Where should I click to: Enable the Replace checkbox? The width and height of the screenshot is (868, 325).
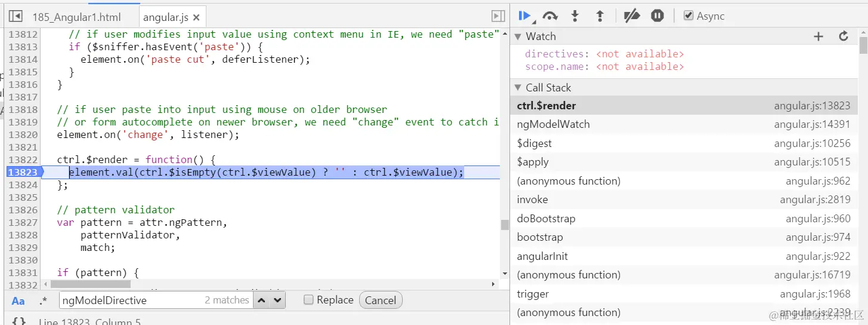308,300
